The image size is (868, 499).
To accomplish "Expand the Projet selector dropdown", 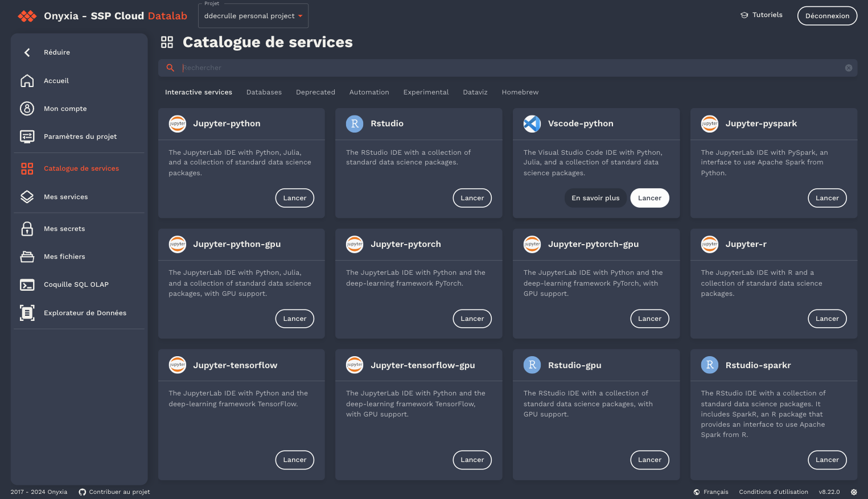I will click(253, 16).
